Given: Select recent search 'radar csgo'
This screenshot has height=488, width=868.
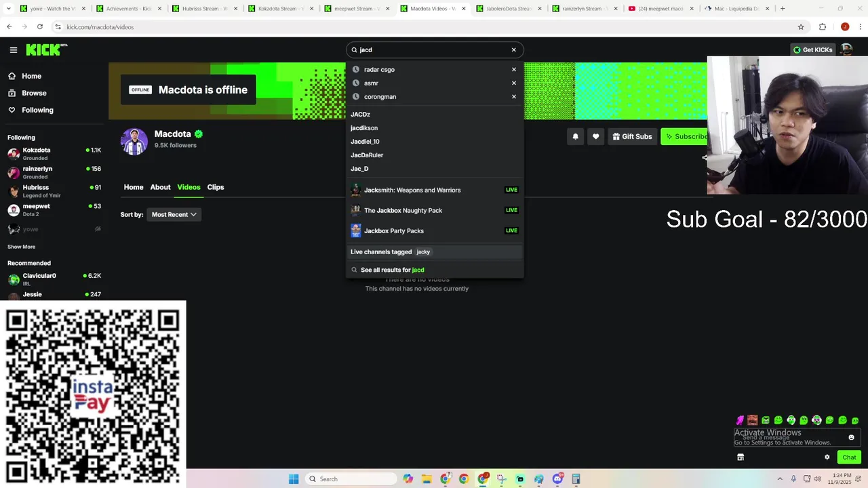Looking at the screenshot, I should click(x=379, y=69).
